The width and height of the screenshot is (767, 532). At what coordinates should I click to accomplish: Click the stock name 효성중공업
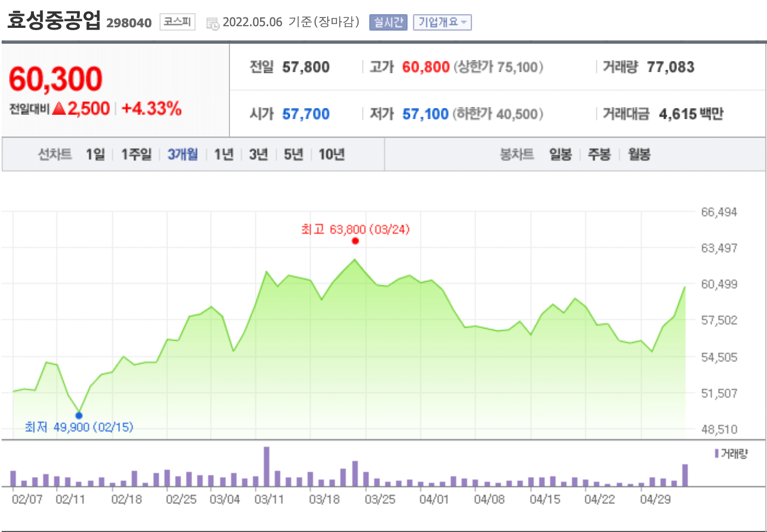[54, 20]
